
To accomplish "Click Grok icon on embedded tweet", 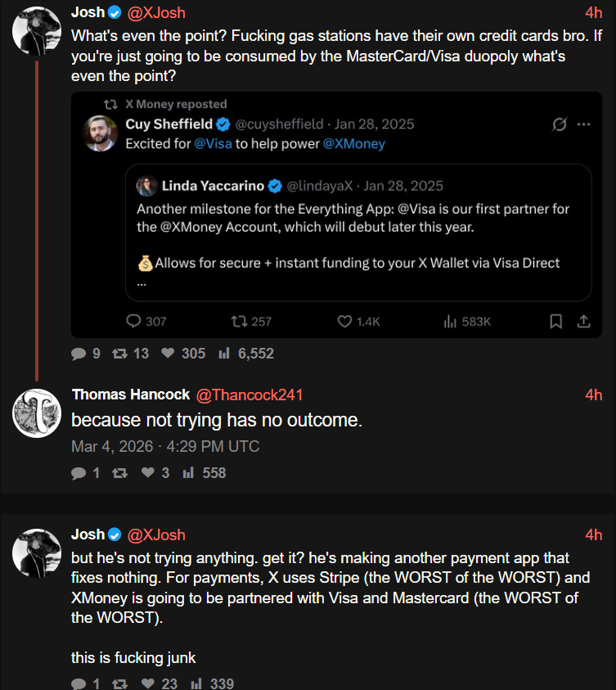I will [x=560, y=124].
